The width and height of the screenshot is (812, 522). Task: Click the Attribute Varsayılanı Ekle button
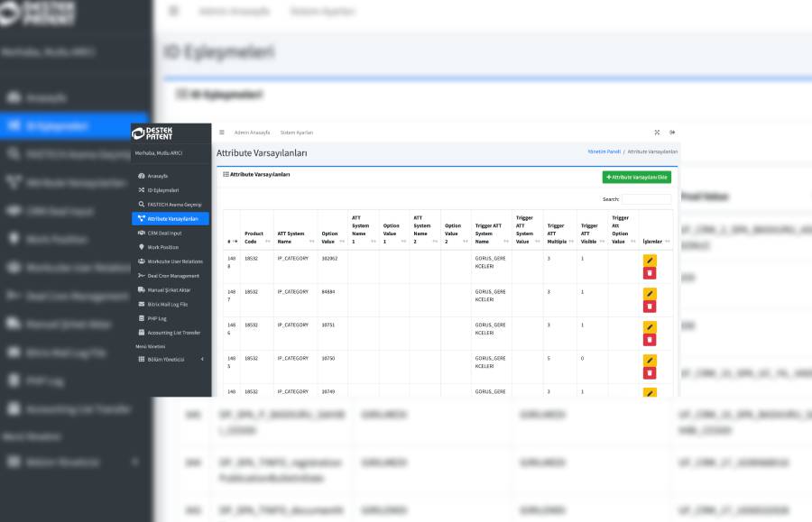pos(636,178)
